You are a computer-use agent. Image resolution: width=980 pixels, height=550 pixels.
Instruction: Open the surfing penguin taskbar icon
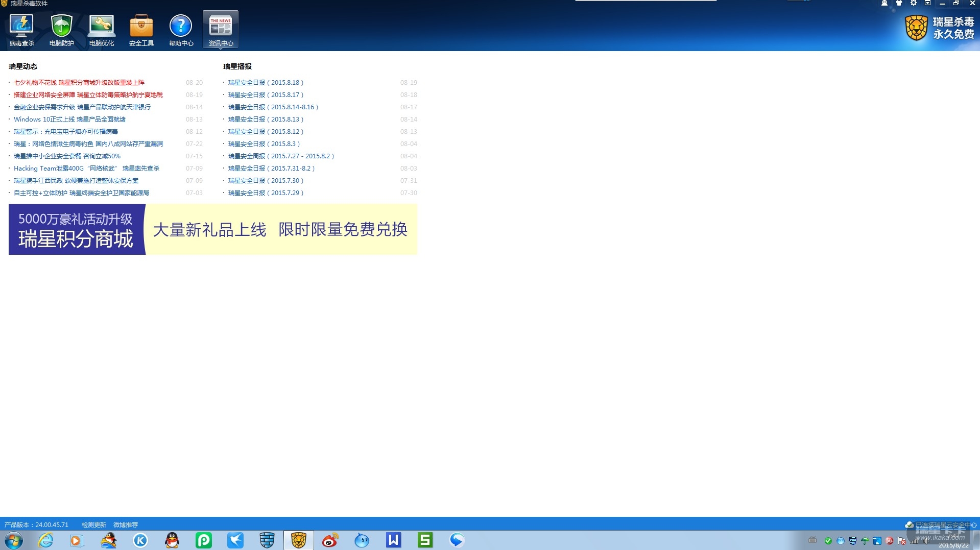[x=108, y=540]
